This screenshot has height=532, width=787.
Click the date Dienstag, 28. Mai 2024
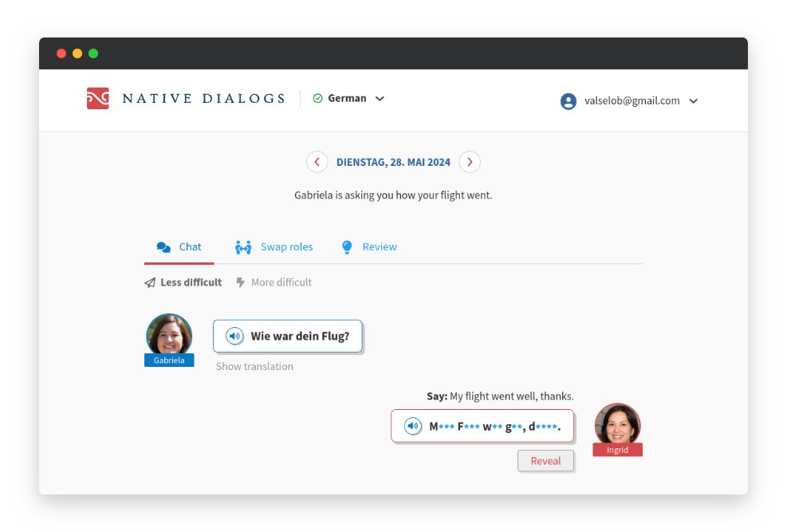(394, 162)
